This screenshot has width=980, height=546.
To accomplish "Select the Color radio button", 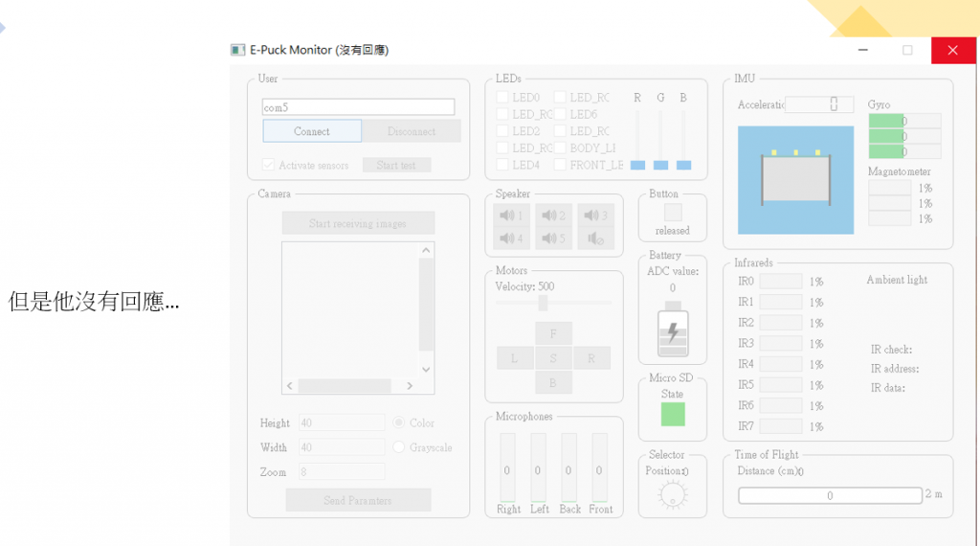I will 398,422.
